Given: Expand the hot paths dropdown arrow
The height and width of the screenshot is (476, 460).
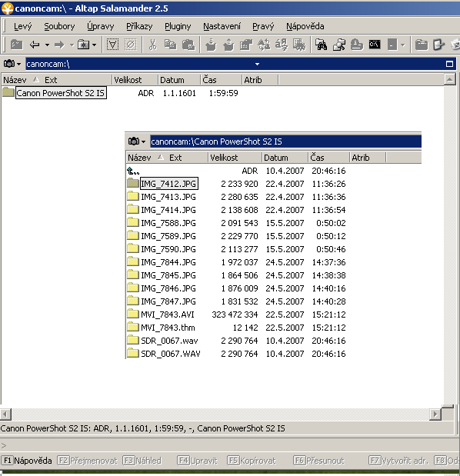Looking at the screenshot, I should [x=95, y=45].
